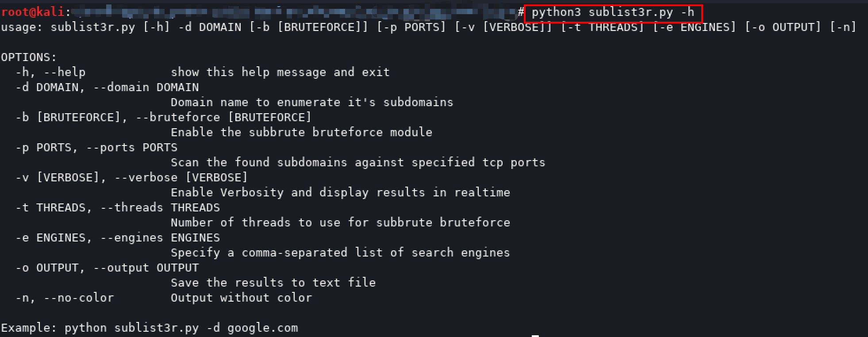Click the -b [BRUTEFORCE] option line
The height and width of the screenshot is (337, 868).
(x=164, y=117)
